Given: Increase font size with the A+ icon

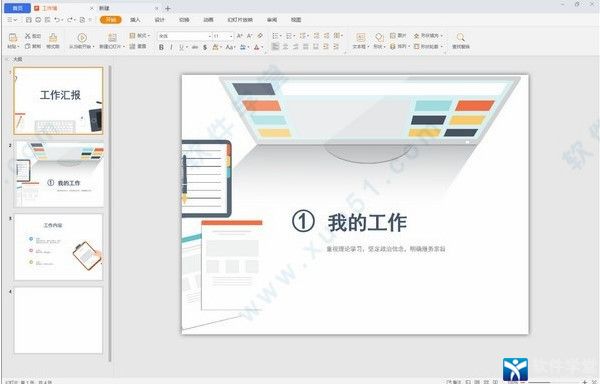Looking at the screenshot, I should (240, 36).
